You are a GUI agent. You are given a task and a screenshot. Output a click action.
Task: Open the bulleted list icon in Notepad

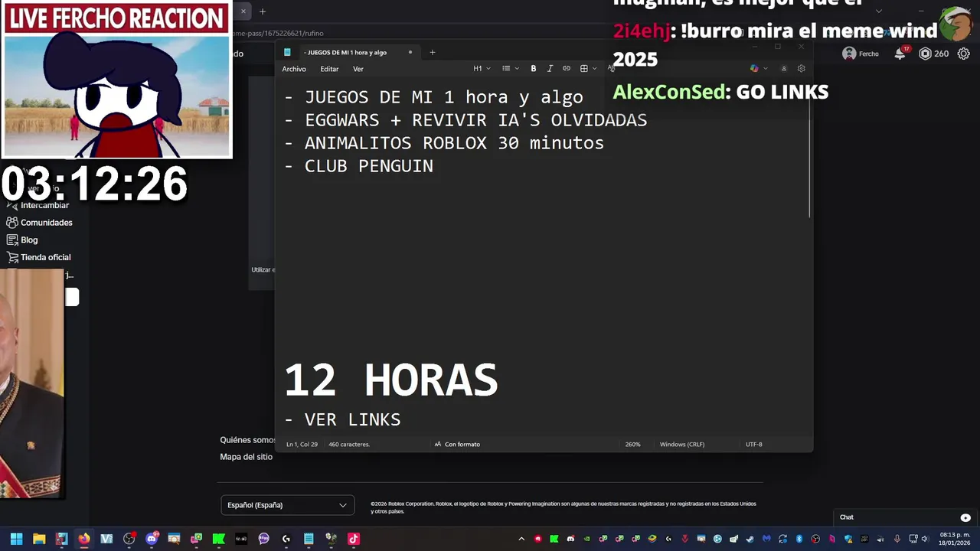click(x=506, y=69)
